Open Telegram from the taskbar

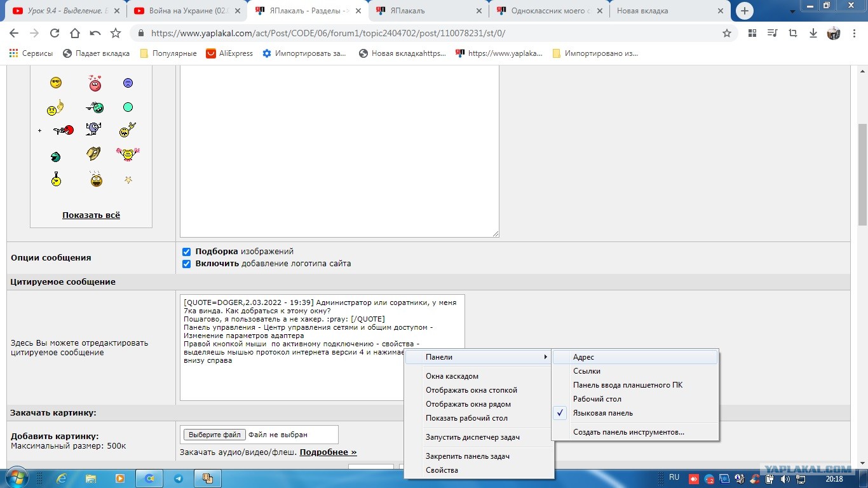pos(179,478)
